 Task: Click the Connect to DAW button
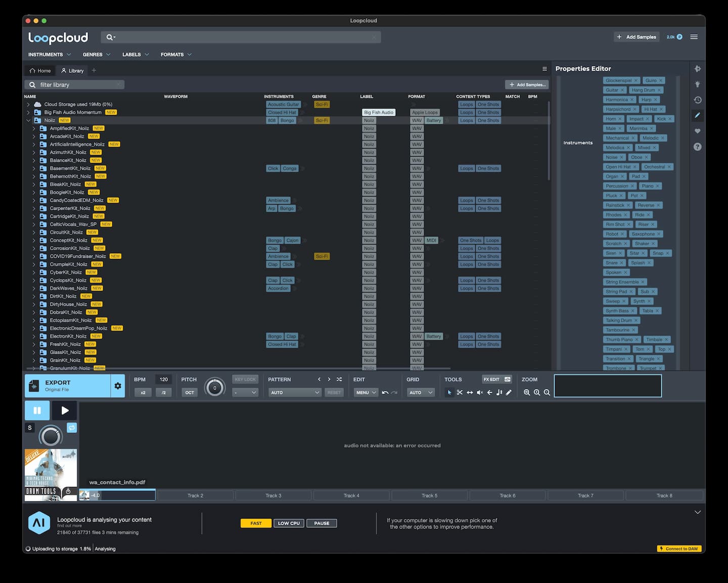click(x=679, y=549)
